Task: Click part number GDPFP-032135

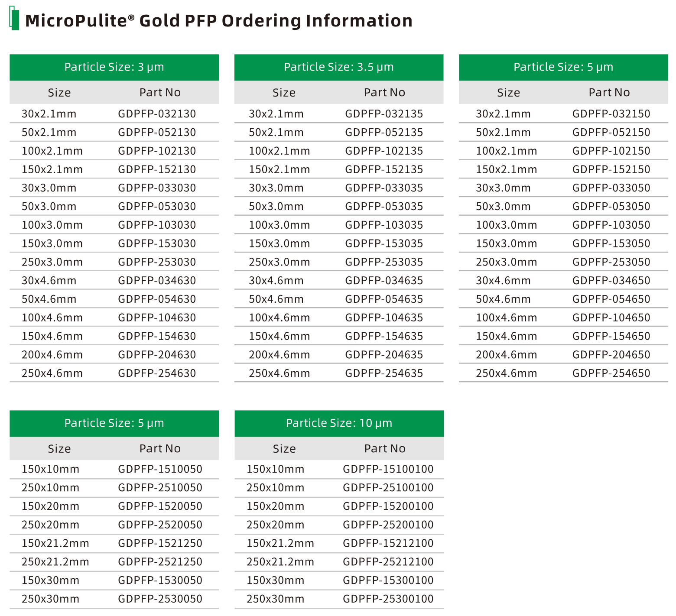Action: [384, 114]
